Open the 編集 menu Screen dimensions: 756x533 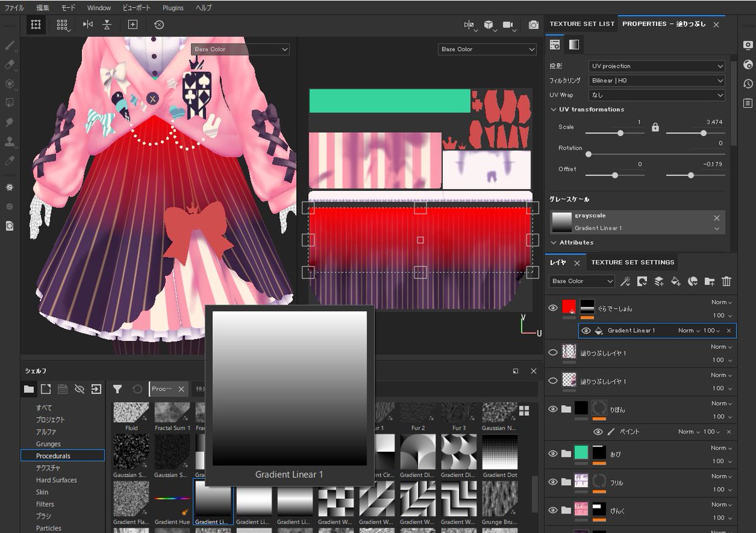point(42,8)
